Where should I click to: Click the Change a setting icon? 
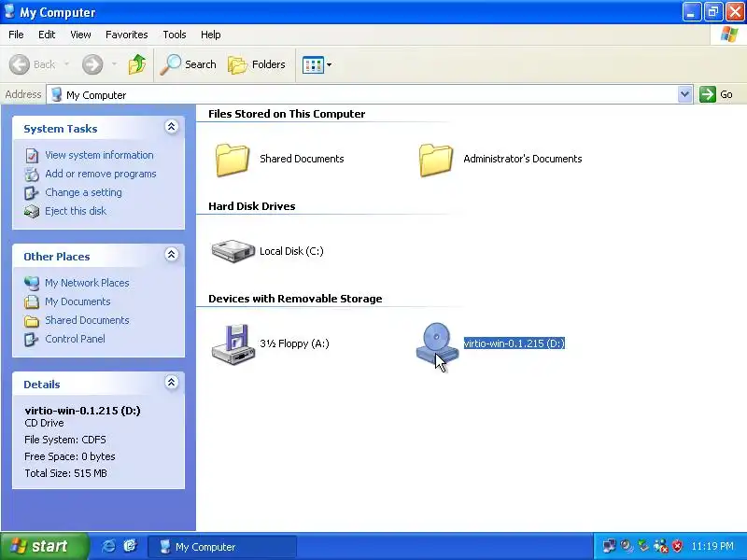(32, 193)
